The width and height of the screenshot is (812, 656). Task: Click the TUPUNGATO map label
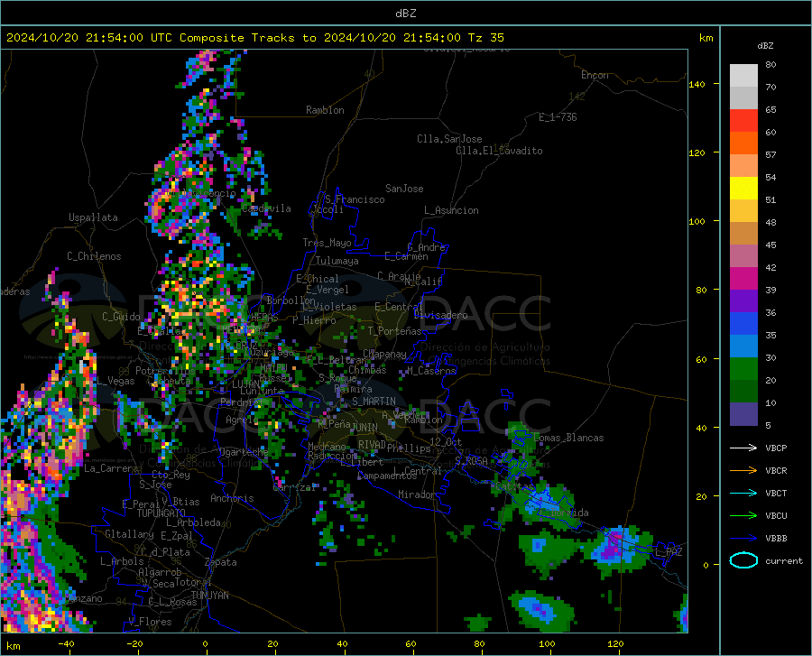pyautogui.click(x=161, y=513)
